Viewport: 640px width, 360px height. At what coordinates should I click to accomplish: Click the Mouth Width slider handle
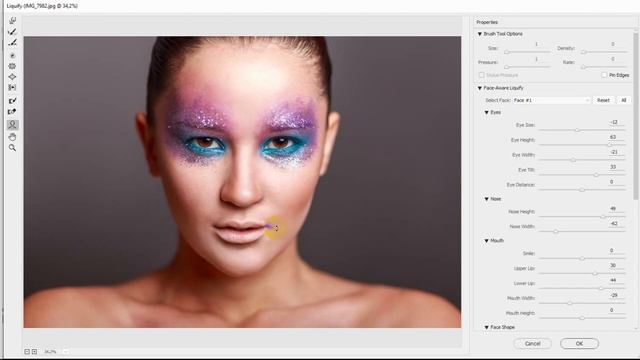(570, 303)
